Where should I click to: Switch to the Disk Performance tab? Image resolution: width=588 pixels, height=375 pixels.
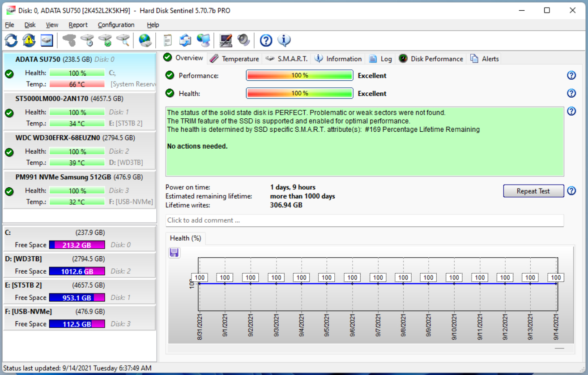pyautogui.click(x=431, y=59)
